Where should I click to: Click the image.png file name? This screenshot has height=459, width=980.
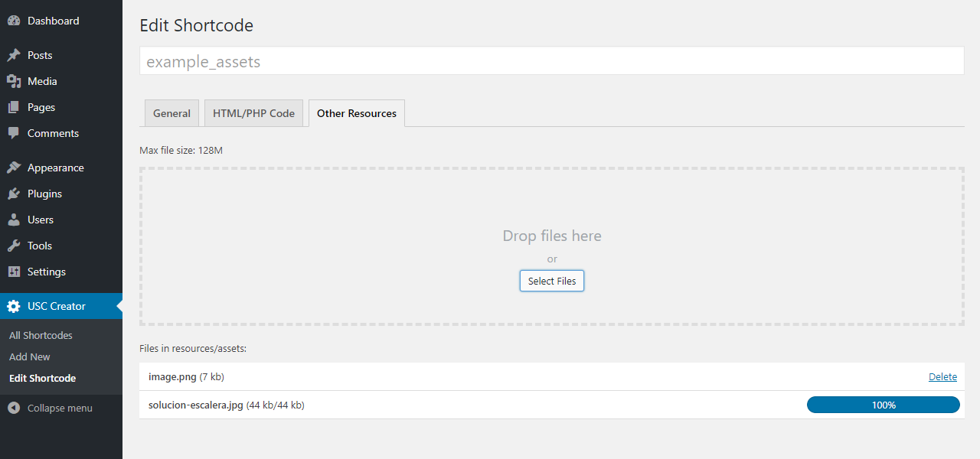coord(172,376)
